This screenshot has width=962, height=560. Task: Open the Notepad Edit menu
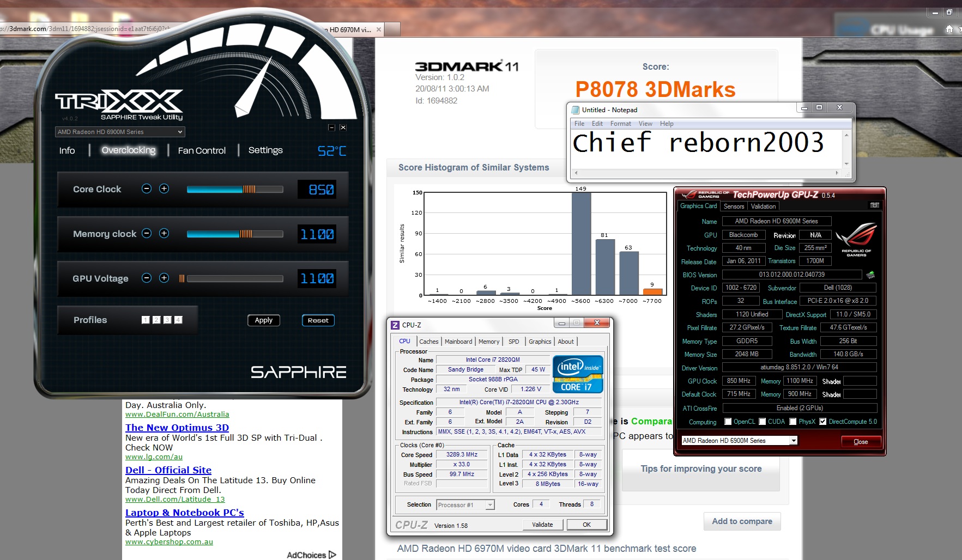coord(597,124)
